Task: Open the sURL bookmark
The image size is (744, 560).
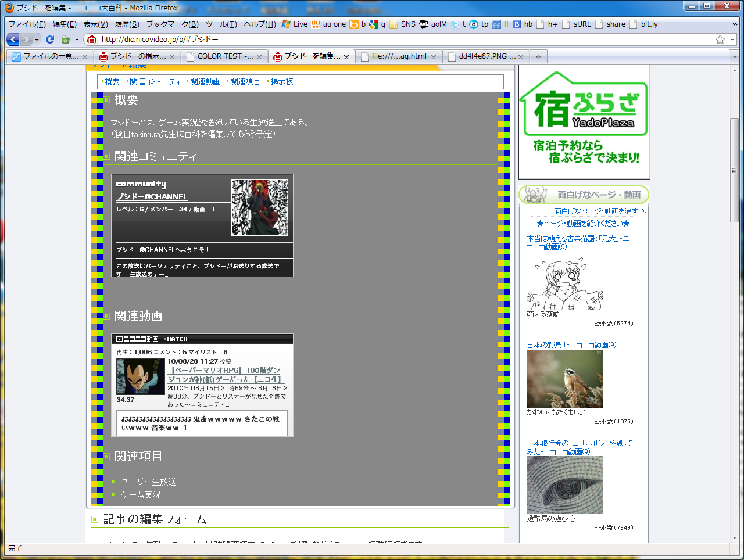Action: [x=577, y=24]
